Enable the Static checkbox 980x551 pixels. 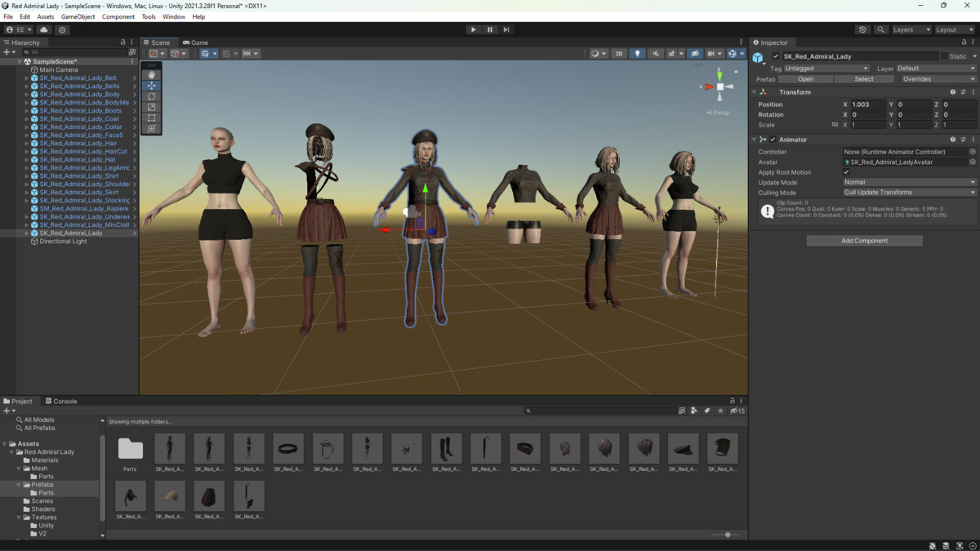tap(945, 56)
